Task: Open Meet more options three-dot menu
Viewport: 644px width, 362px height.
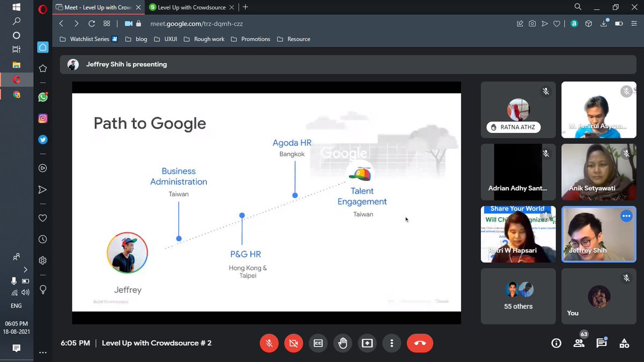Action: point(392,343)
